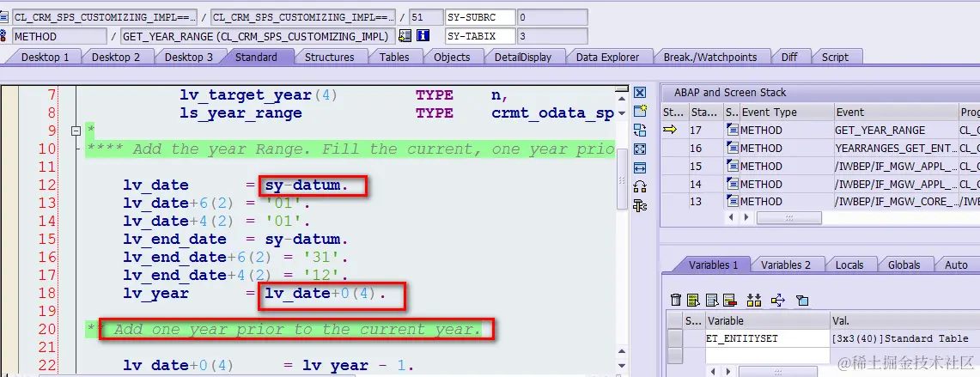Click the navigate-to-source icon beside GET_YEAR_RANGE field
980x377 pixels.
click(405, 35)
